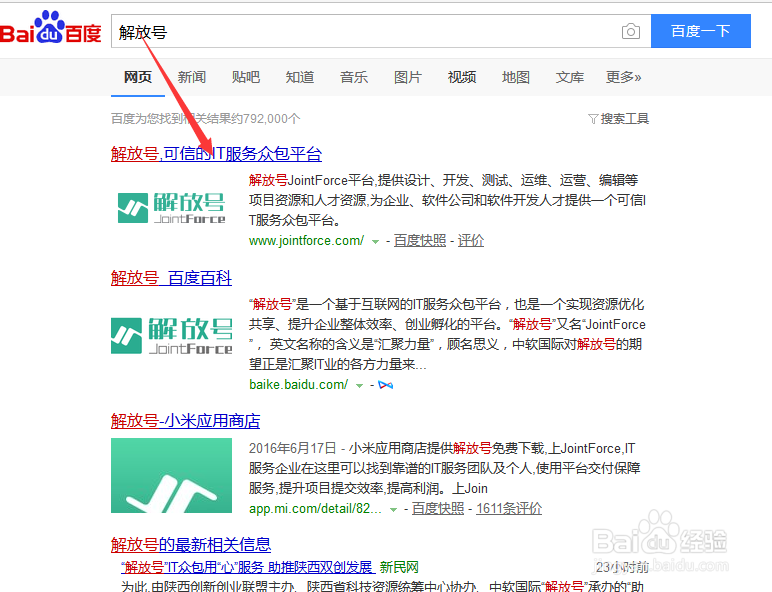Open camera image search icon
The image size is (772, 592).
tap(631, 32)
